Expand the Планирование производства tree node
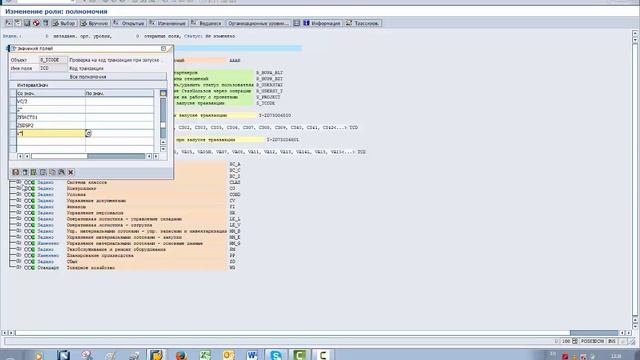Screen dimensions: 640x360 point(18,256)
